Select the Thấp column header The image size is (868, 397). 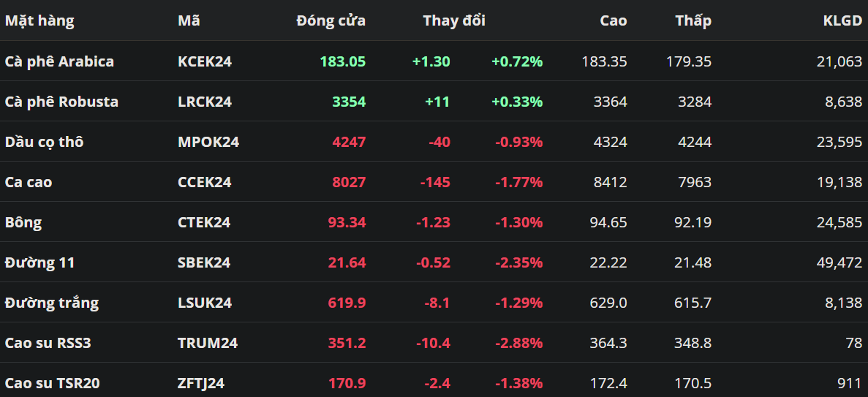click(x=692, y=20)
